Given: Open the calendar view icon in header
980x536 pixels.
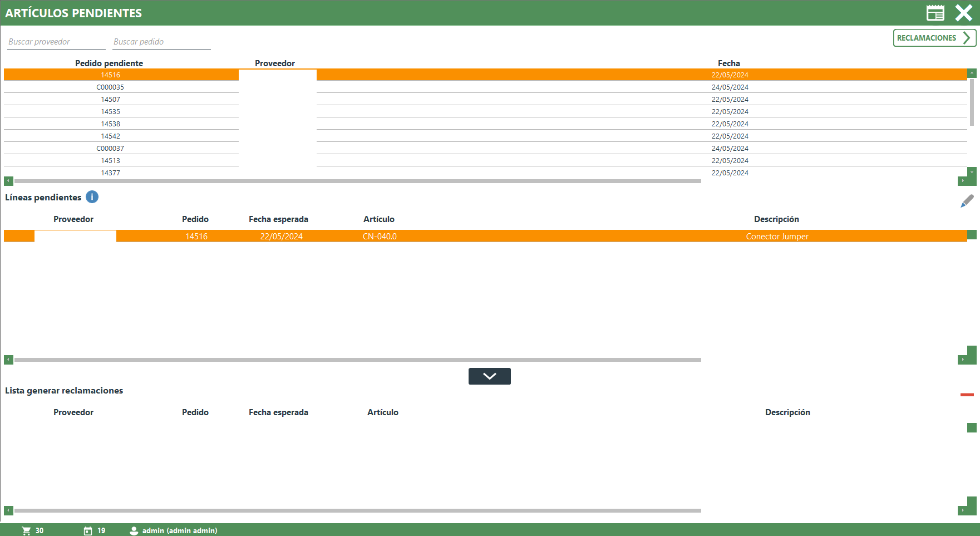Looking at the screenshot, I should [935, 13].
